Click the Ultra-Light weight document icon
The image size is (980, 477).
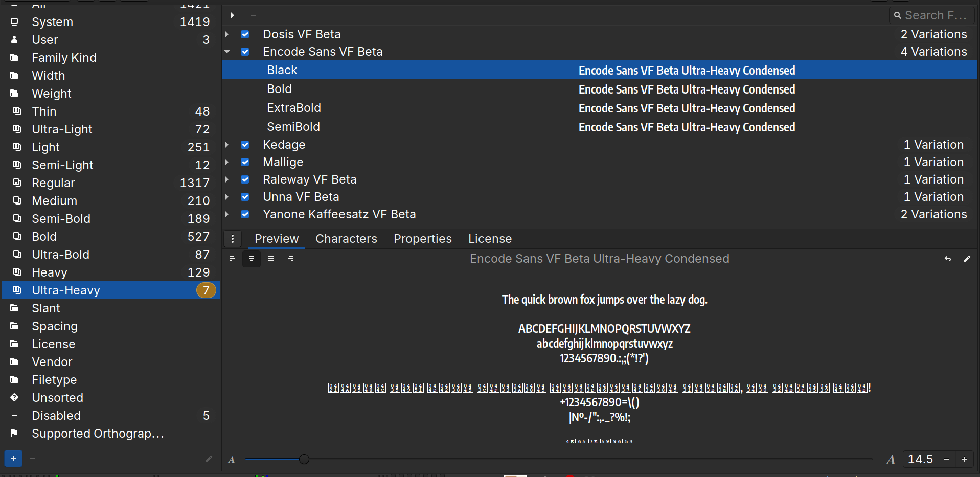[17, 129]
